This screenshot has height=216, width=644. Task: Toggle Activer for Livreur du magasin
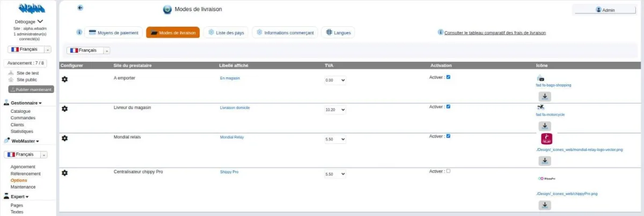(448, 106)
